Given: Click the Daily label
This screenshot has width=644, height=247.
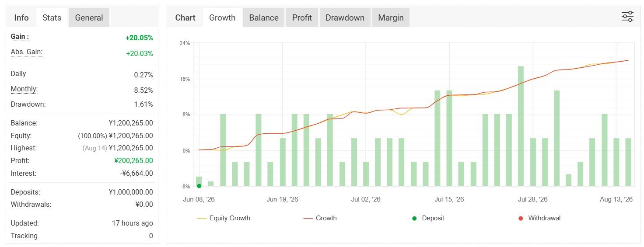Looking at the screenshot, I should pos(18,74).
